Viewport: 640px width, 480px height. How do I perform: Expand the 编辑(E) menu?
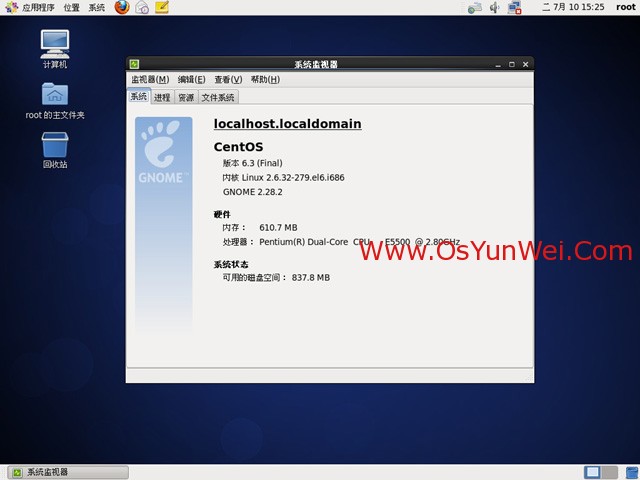(191, 80)
